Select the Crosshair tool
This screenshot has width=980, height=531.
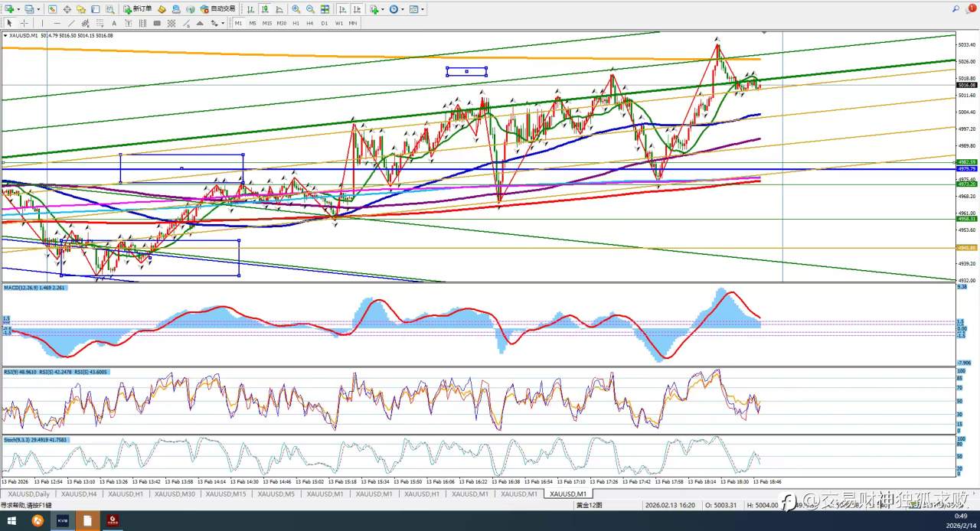[x=24, y=23]
